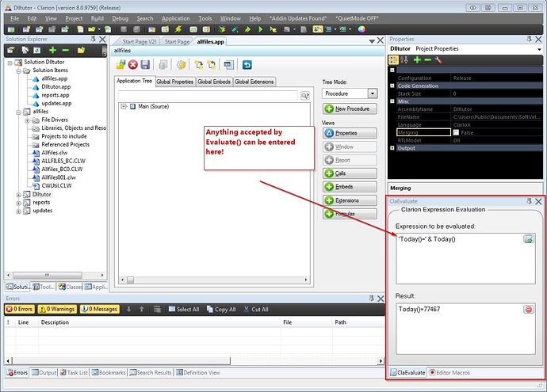Click green minus icon in Solution Explorer toolbar
The width and height of the screenshot is (547, 392).
(65, 50)
